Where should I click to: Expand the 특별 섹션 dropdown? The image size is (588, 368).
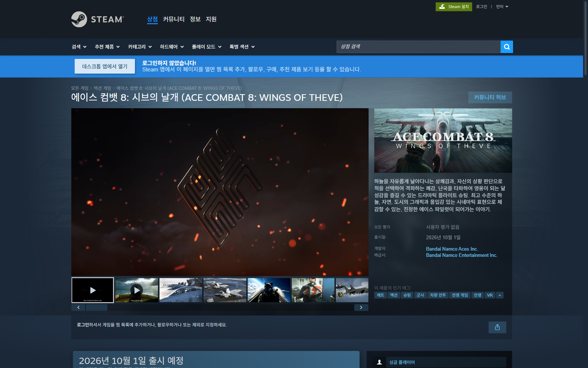[x=242, y=47]
